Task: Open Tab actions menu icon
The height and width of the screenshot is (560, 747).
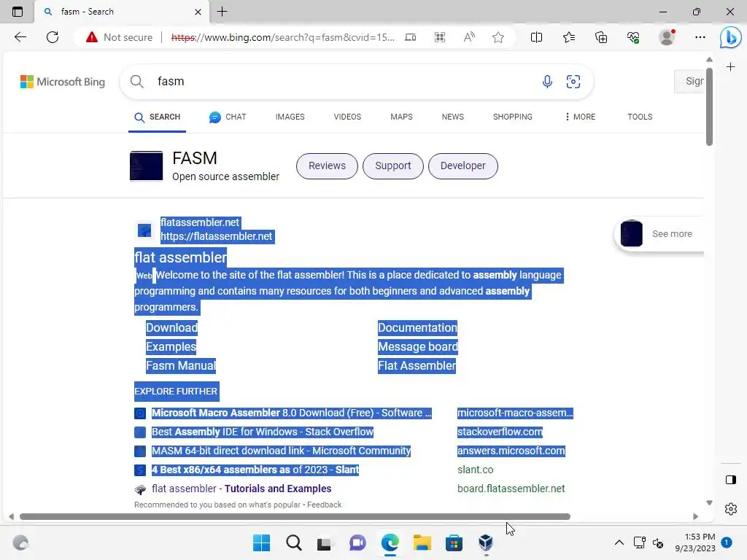Action: pyautogui.click(x=18, y=12)
